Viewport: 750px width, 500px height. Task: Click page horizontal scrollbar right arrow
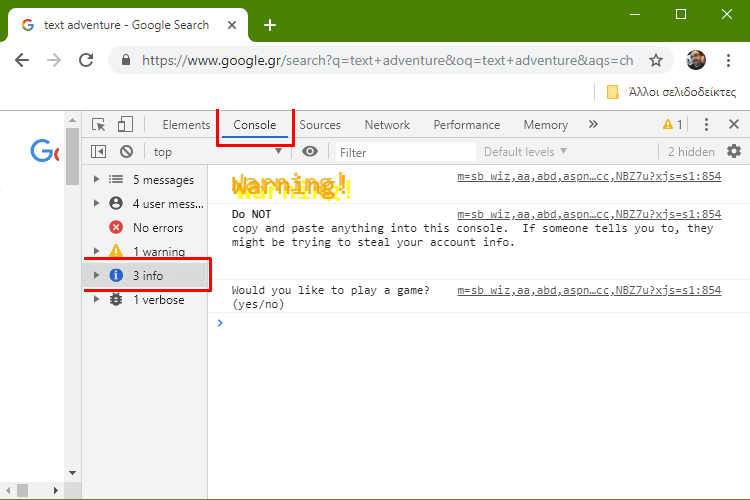pos(56,490)
